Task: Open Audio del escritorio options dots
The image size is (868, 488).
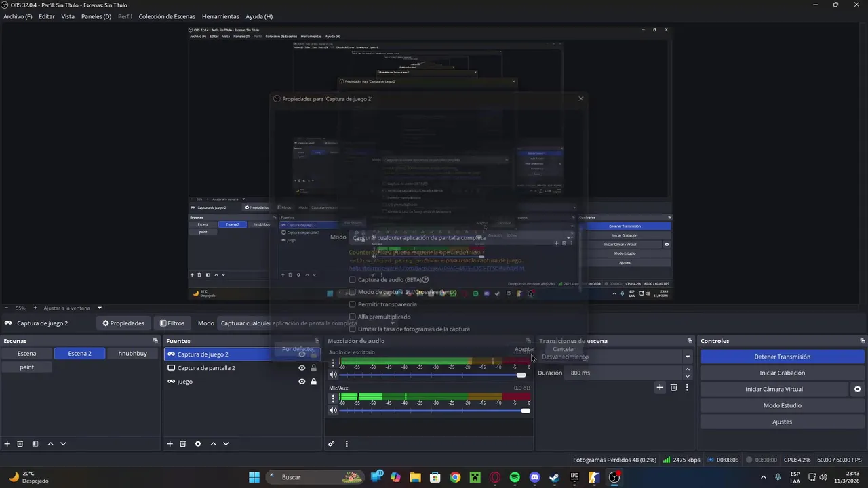Action: 333,363
